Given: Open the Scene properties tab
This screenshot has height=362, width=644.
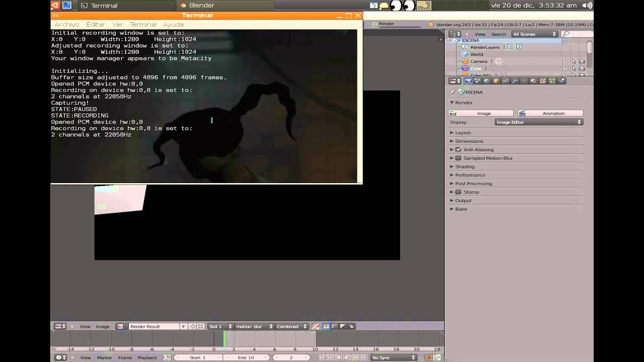Looking at the screenshot, I should point(477,81).
